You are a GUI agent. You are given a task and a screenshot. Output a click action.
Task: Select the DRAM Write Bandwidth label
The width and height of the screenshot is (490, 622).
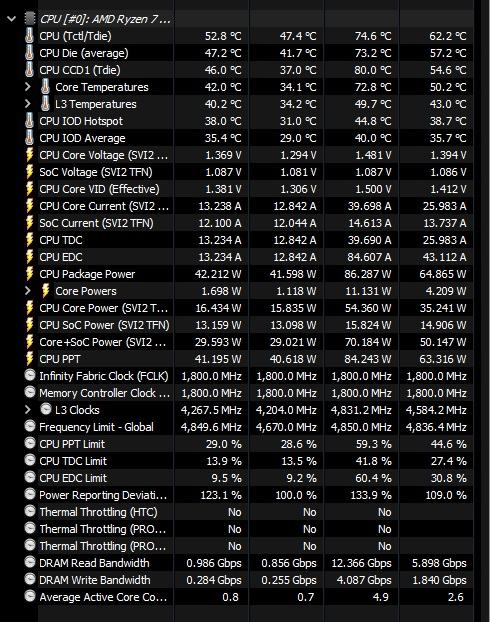(94, 580)
